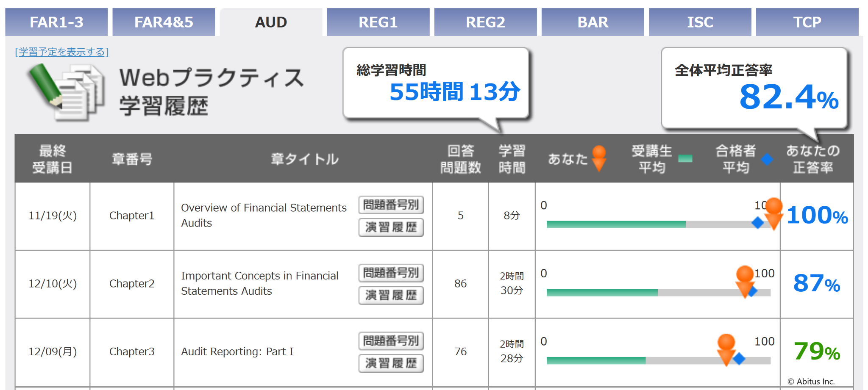Click the orange pin marker on Chapter1 bar
868x390 pixels.
(773, 213)
